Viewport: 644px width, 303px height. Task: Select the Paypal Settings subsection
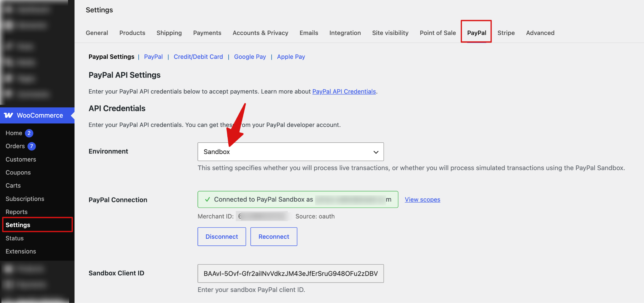(111, 57)
